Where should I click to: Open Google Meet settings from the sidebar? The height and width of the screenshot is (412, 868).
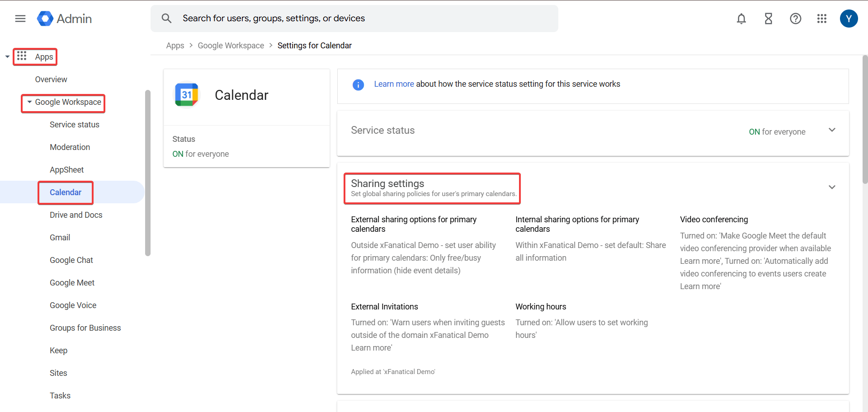(x=72, y=282)
